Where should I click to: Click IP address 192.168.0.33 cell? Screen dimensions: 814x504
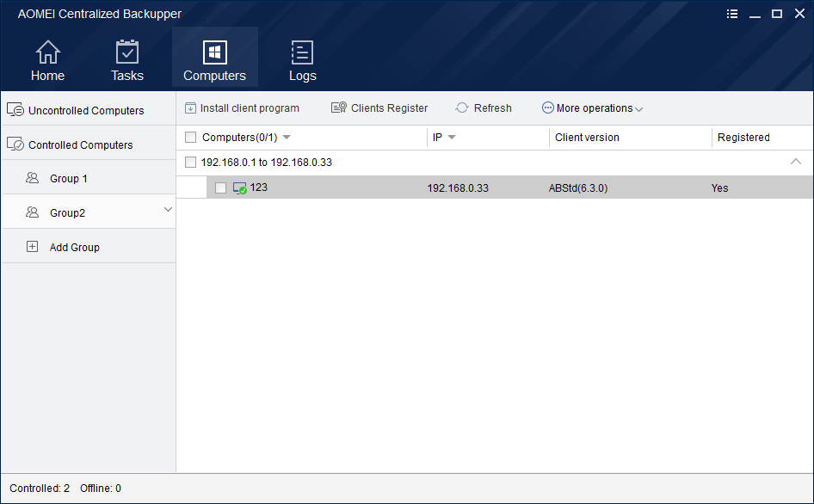click(x=458, y=187)
